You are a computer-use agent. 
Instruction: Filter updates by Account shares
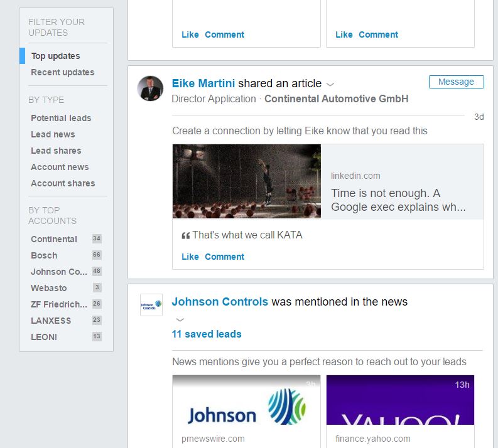pyautogui.click(x=63, y=183)
